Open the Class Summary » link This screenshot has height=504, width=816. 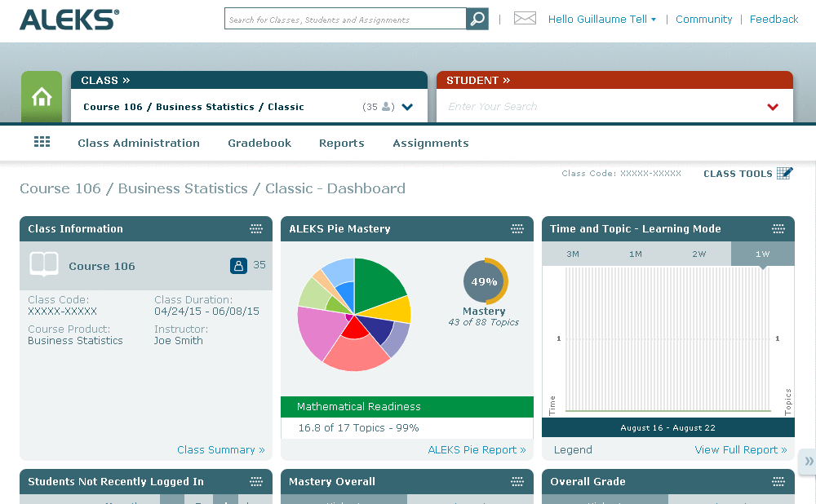pos(221,450)
